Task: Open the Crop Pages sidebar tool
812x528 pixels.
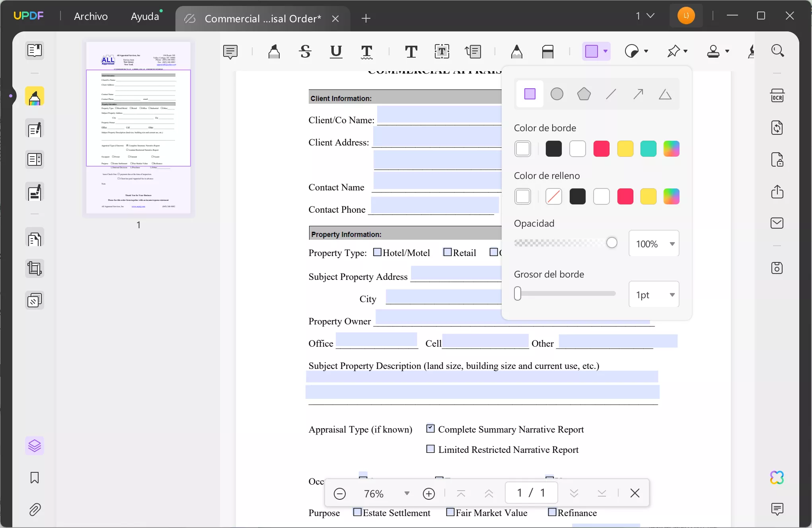Action: click(x=35, y=268)
